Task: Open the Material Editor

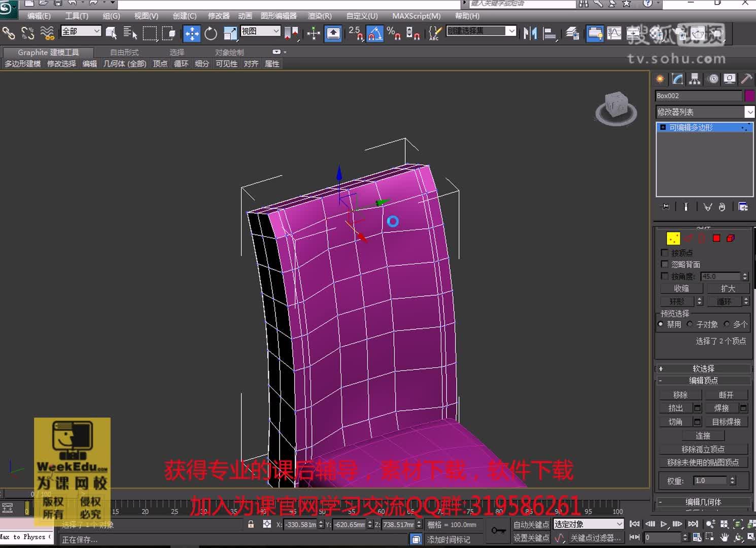Action: [595, 33]
